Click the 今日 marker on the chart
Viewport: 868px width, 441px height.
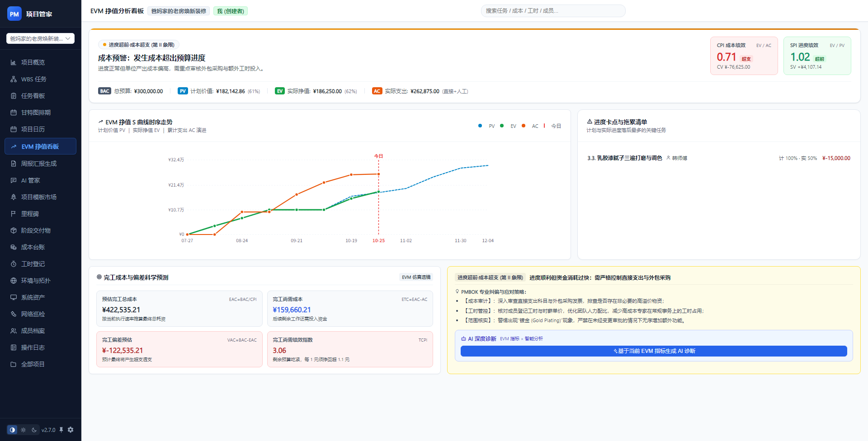coord(378,156)
